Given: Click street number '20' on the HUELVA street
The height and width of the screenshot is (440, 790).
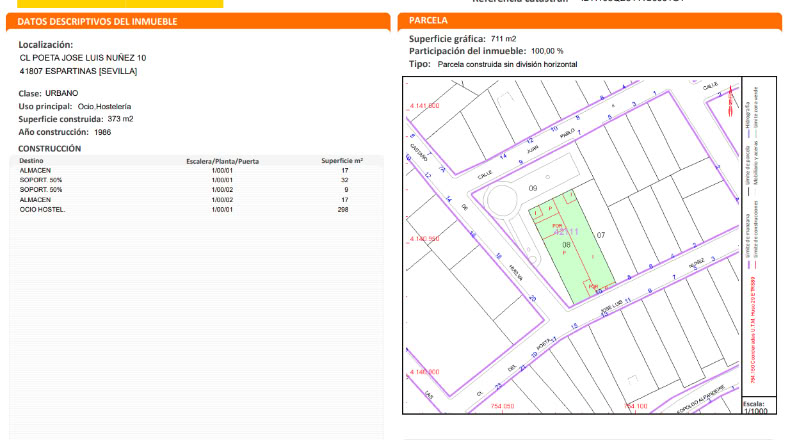Looking at the screenshot, I should pos(533,299).
